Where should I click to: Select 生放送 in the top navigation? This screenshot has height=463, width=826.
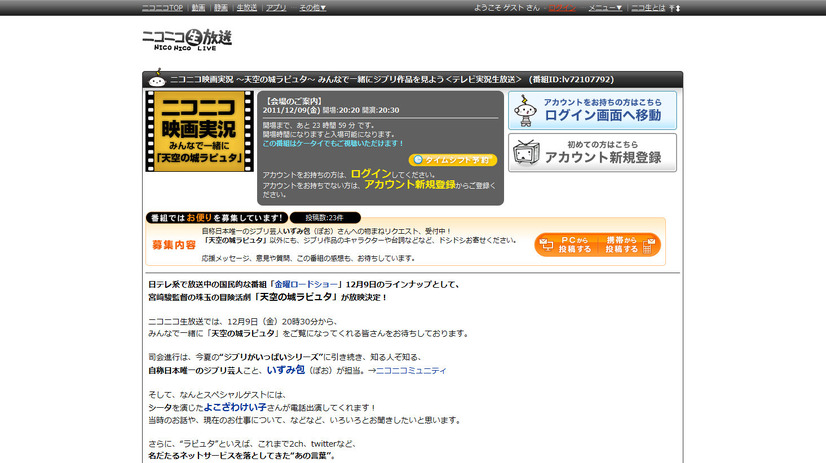pyautogui.click(x=247, y=8)
